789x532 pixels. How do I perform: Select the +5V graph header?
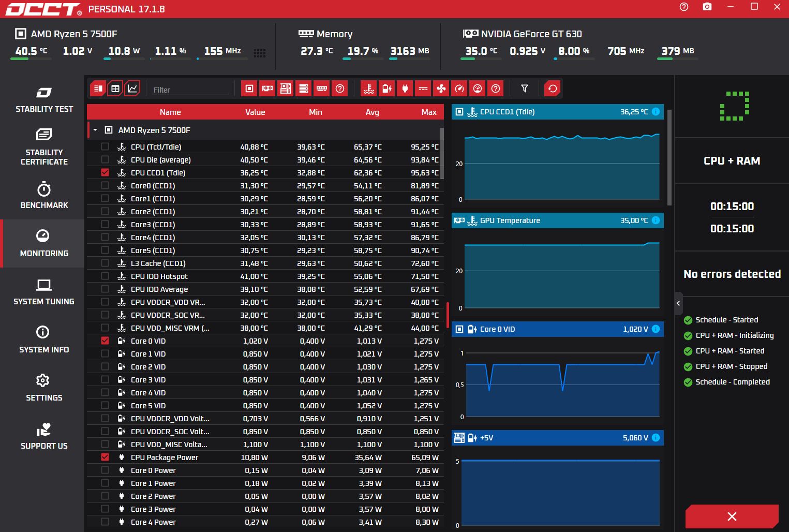click(558, 438)
